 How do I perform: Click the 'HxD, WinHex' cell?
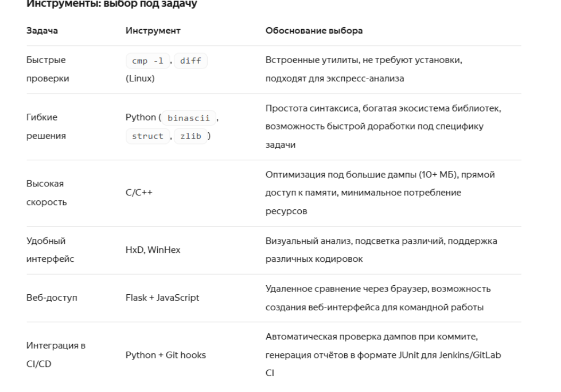click(153, 250)
